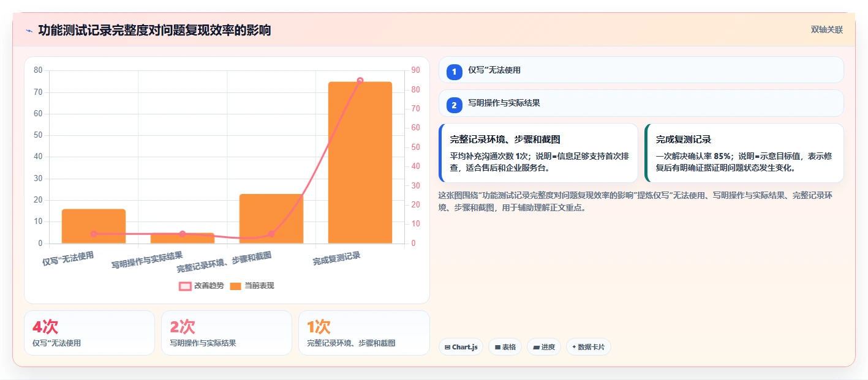Select list row 仅写“无法使用

point(641,70)
